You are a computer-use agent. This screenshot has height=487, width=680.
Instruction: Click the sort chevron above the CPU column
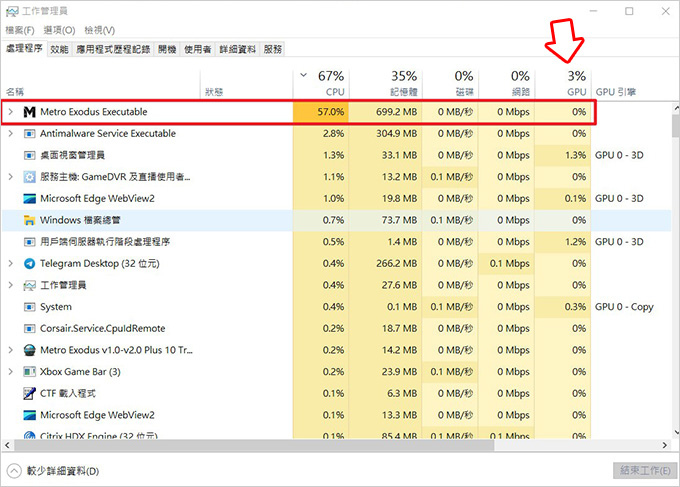tap(304, 75)
